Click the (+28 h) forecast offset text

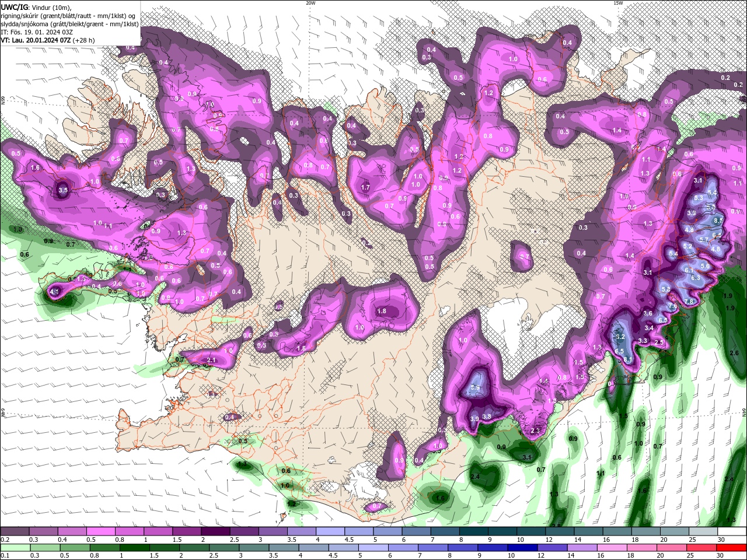click(84, 41)
